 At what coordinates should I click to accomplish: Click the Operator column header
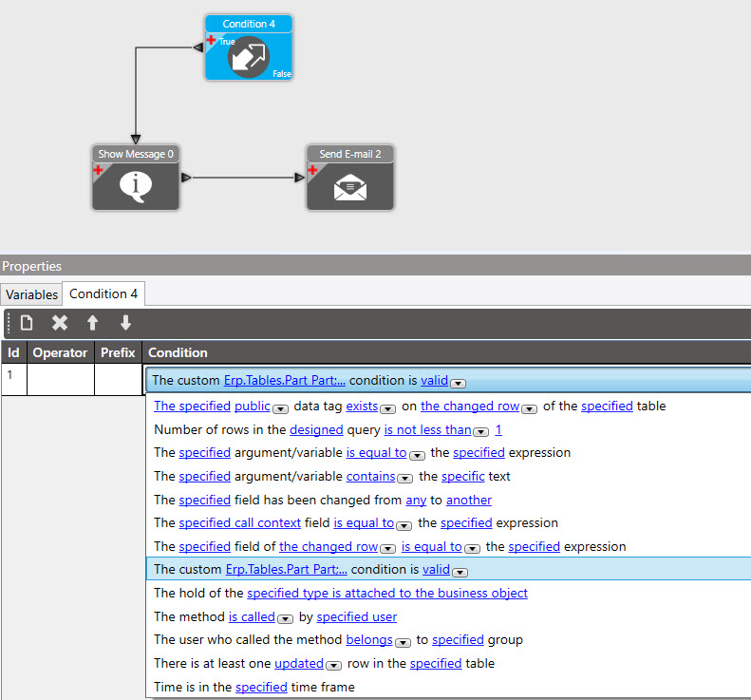(61, 352)
